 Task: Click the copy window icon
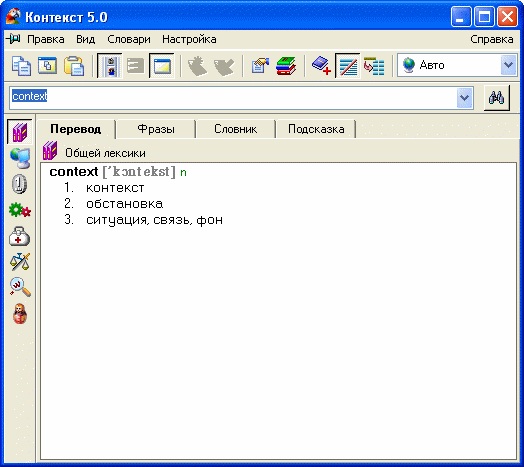coord(47,66)
